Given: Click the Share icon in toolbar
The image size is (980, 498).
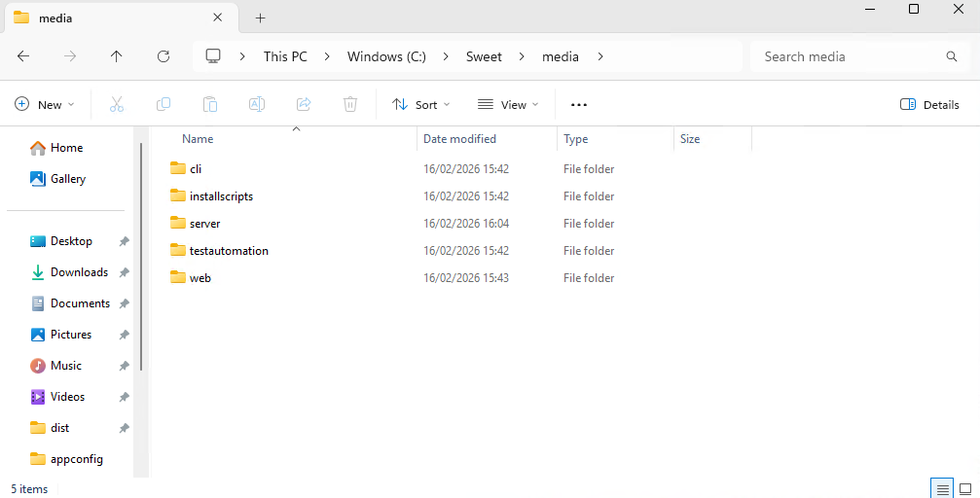Looking at the screenshot, I should tap(304, 104).
